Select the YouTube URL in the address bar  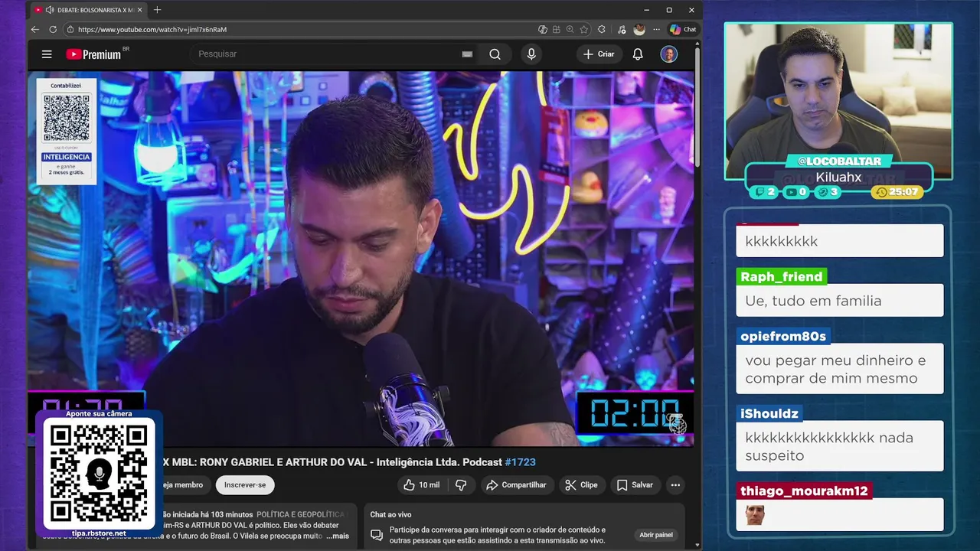tap(152, 29)
